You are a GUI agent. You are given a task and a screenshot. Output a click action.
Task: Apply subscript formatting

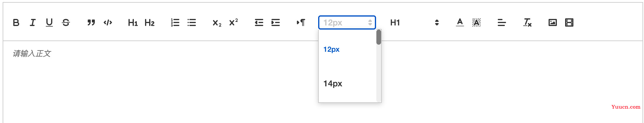[x=217, y=23]
